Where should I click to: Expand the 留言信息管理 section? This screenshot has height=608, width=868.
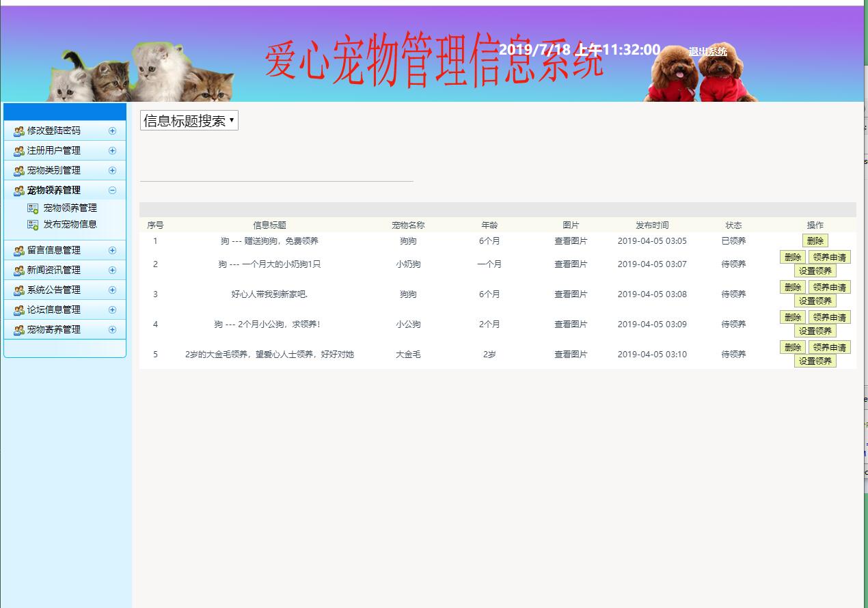click(112, 250)
